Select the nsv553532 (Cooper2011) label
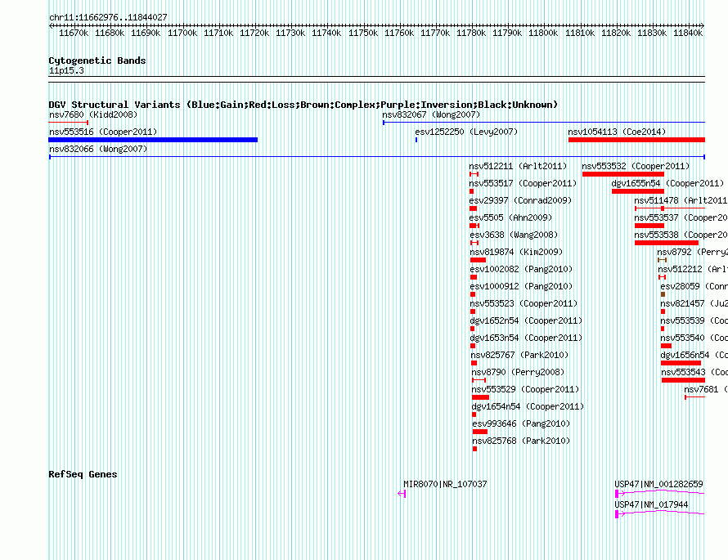Screen dimensions: 728x560 pos(636,166)
